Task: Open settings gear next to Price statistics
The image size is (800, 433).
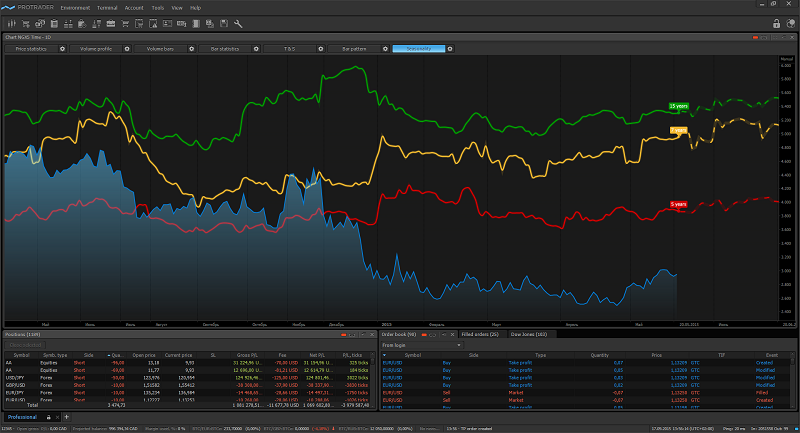Action: coord(62,48)
